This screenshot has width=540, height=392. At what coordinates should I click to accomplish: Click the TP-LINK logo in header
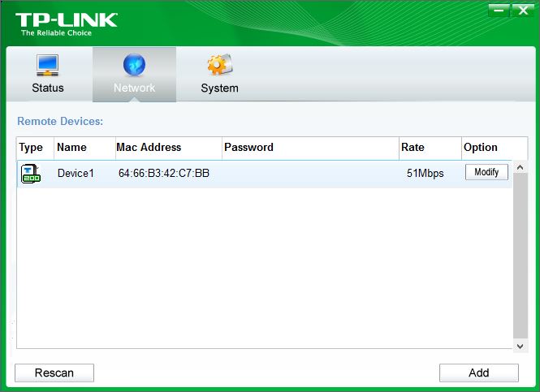tap(66, 22)
